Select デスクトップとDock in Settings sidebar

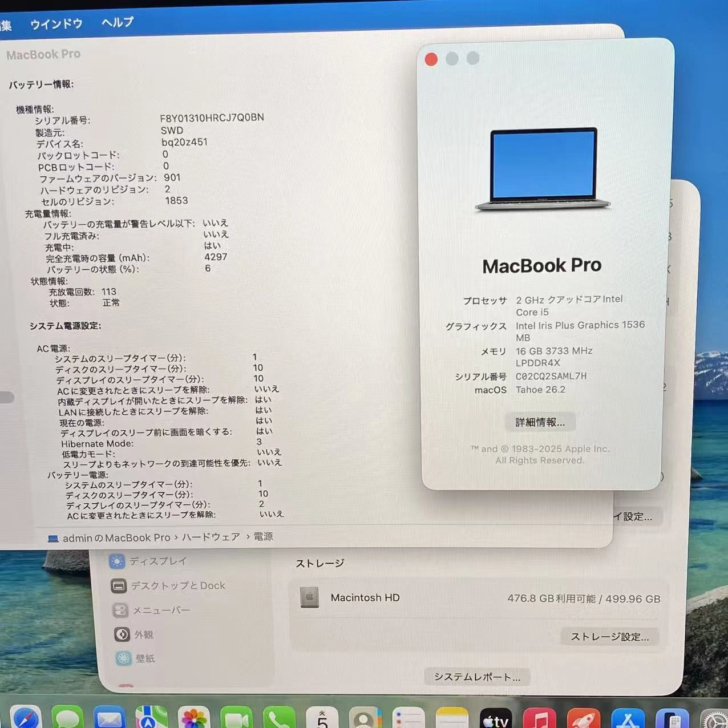coord(168,586)
